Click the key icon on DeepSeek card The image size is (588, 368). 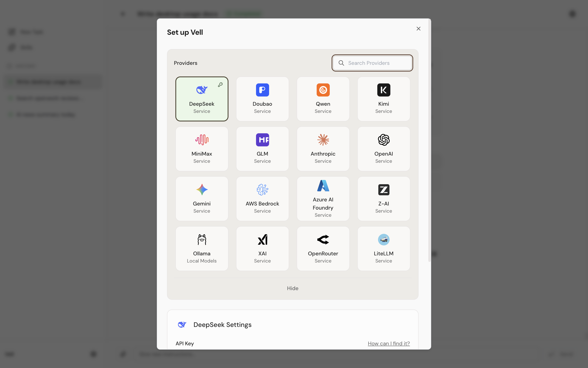click(220, 85)
